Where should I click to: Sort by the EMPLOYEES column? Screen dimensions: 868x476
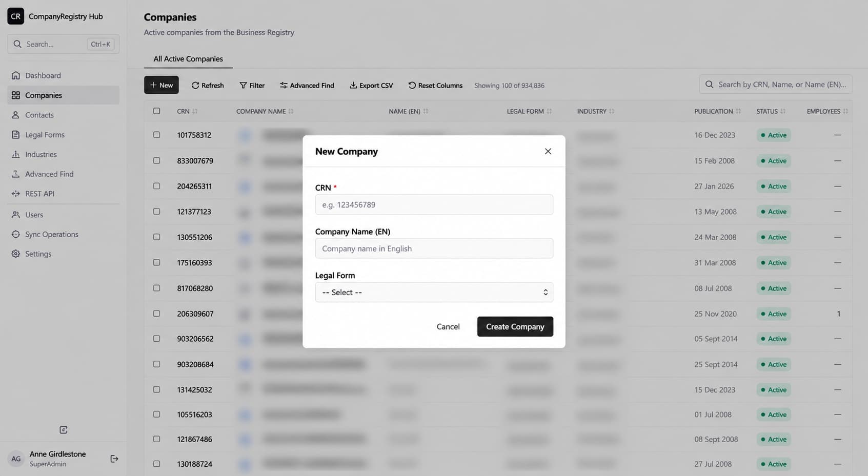click(x=827, y=111)
